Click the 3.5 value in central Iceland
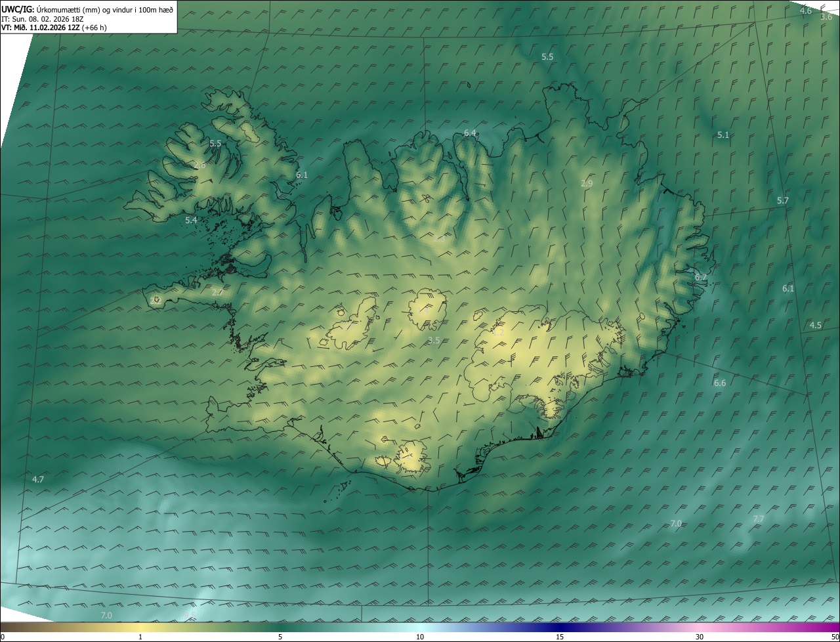Screen dimensions: 840x642 433,340
